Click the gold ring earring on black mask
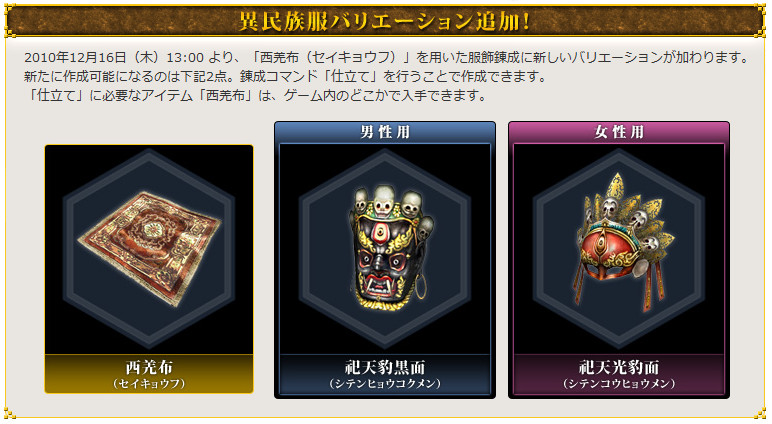The height and width of the screenshot is (424, 772). click(421, 288)
